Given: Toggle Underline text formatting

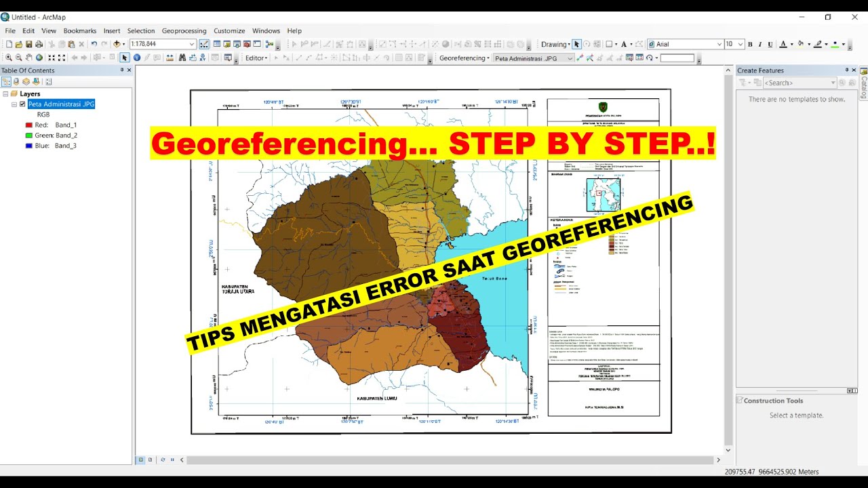Looking at the screenshot, I should coord(770,44).
